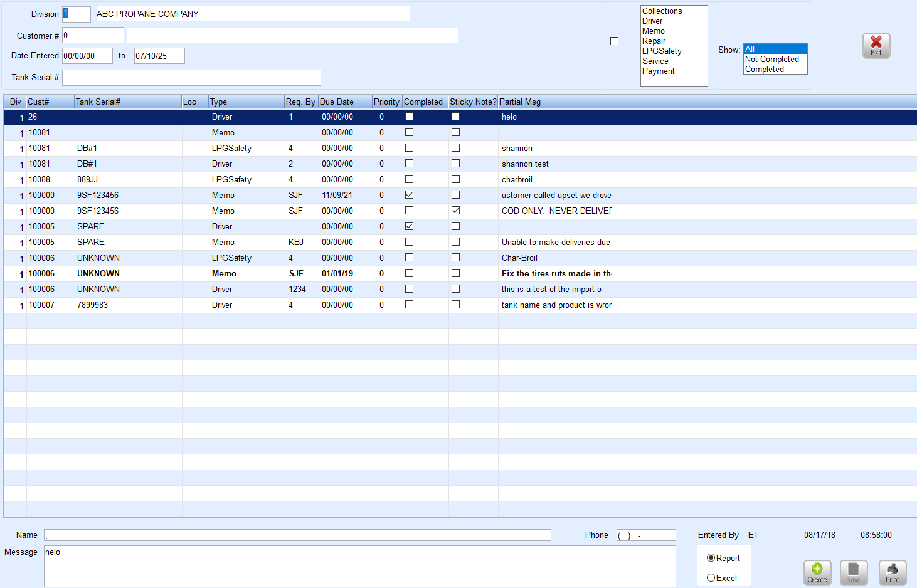
Task: Click the end date field showing 07/10/25
Action: pyautogui.click(x=159, y=56)
